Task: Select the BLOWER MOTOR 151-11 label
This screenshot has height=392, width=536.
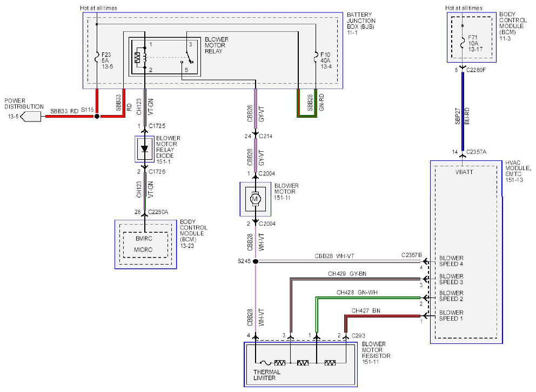Action: [x=286, y=192]
